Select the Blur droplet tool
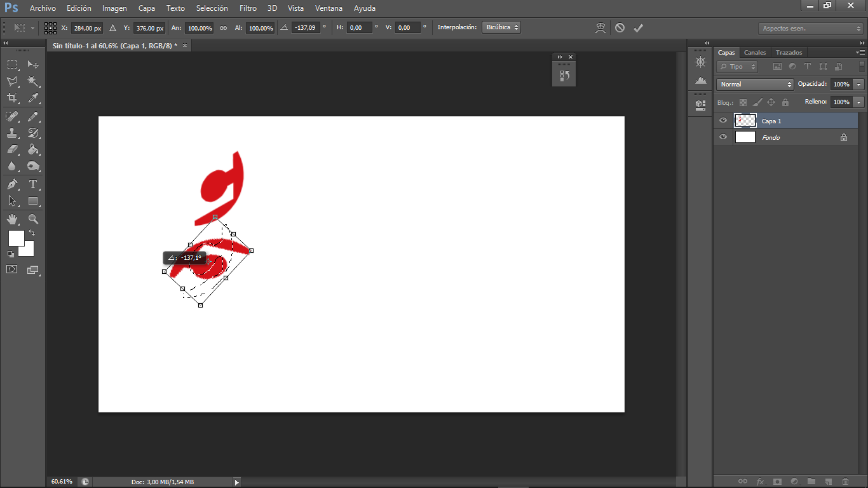This screenshot has height=488, width=868. click(12, 166)
